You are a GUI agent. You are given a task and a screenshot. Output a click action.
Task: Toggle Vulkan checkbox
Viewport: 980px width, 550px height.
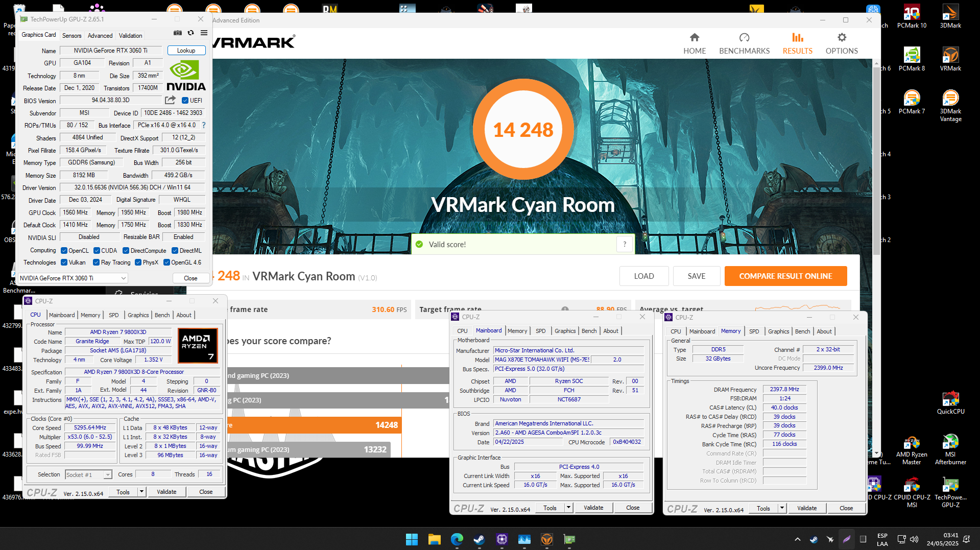pyautogui.click(x=64, y=262)
